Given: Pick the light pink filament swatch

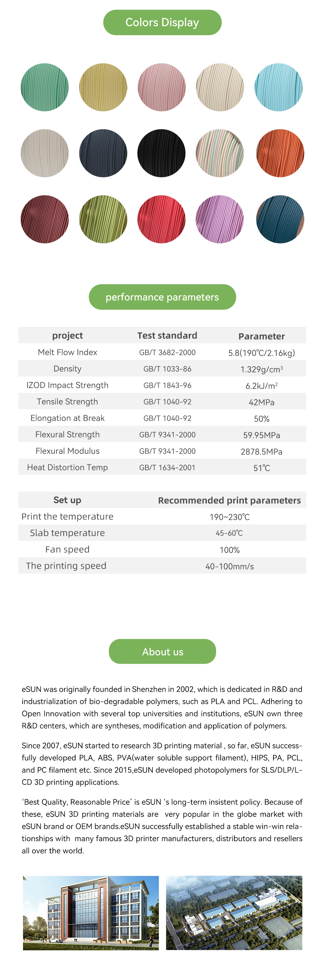Looking at the screenshot, I should click(162, 87).
